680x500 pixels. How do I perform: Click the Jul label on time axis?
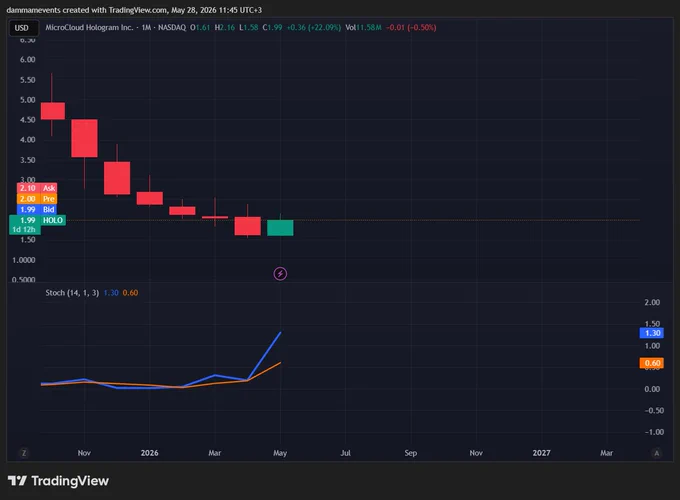tap(346, 453)
